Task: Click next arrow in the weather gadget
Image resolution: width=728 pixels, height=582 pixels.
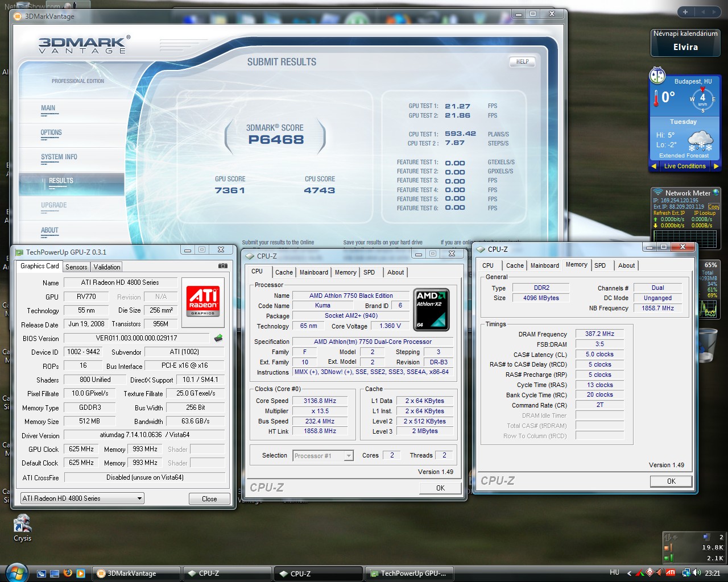Action: (x=716, y=167)
